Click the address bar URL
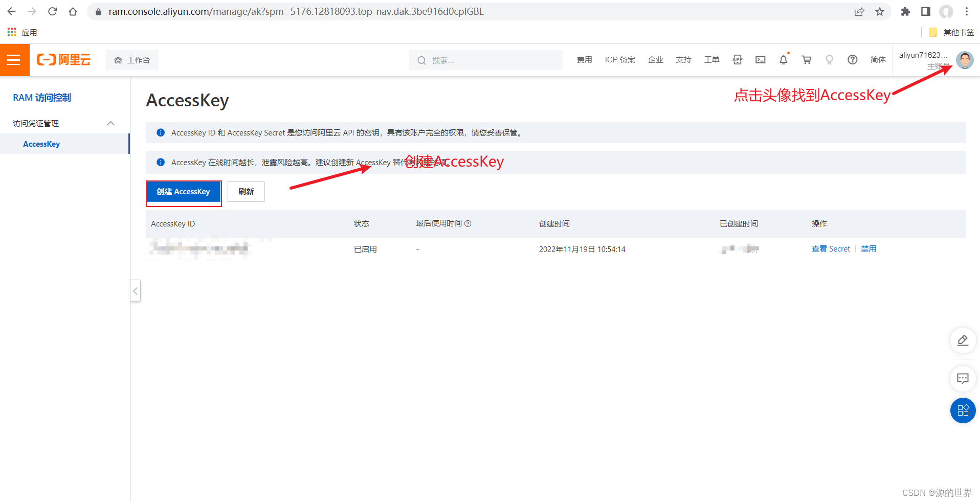 [296, 11]
